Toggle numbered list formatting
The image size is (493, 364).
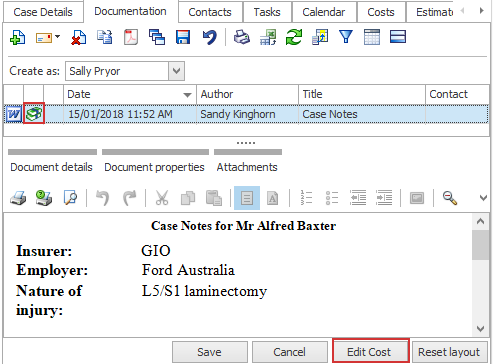coord(306,198)
